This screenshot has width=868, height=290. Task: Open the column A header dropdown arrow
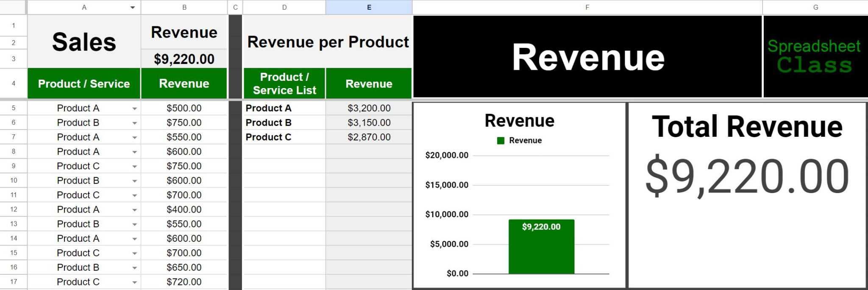(133, 8)
